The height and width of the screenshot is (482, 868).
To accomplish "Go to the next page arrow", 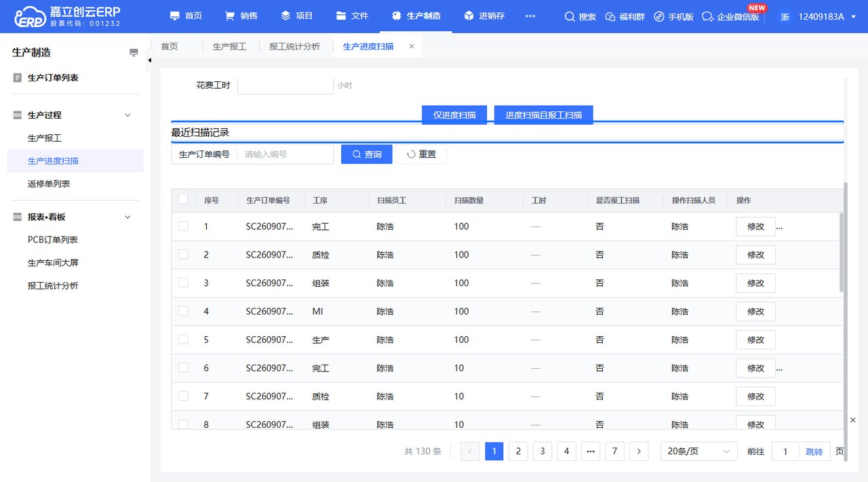I will click(639, 451).
